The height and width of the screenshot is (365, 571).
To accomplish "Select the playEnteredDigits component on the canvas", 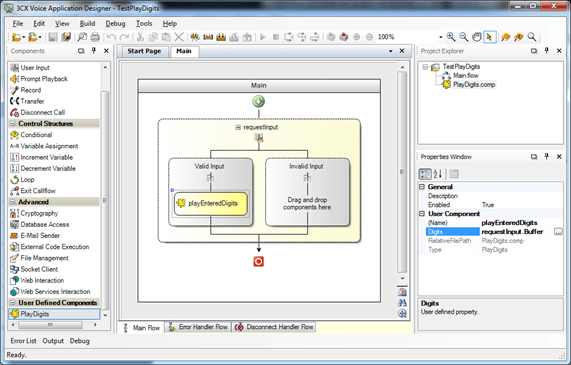I will click(211, 203).
